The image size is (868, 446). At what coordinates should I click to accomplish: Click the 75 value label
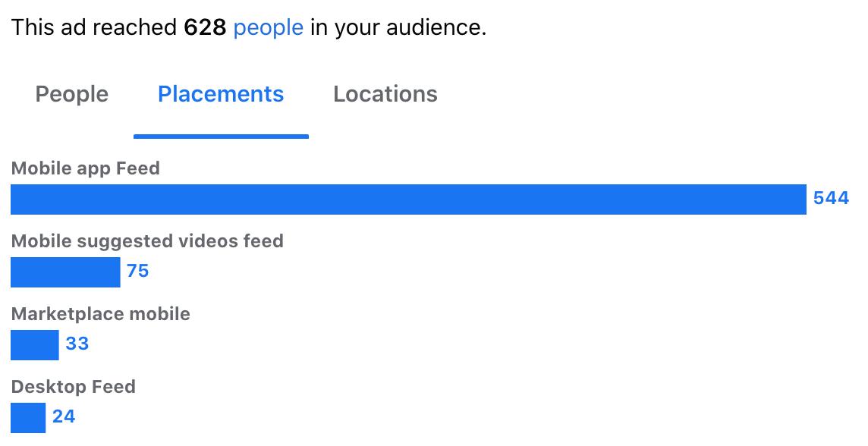(x=138, y=271)
